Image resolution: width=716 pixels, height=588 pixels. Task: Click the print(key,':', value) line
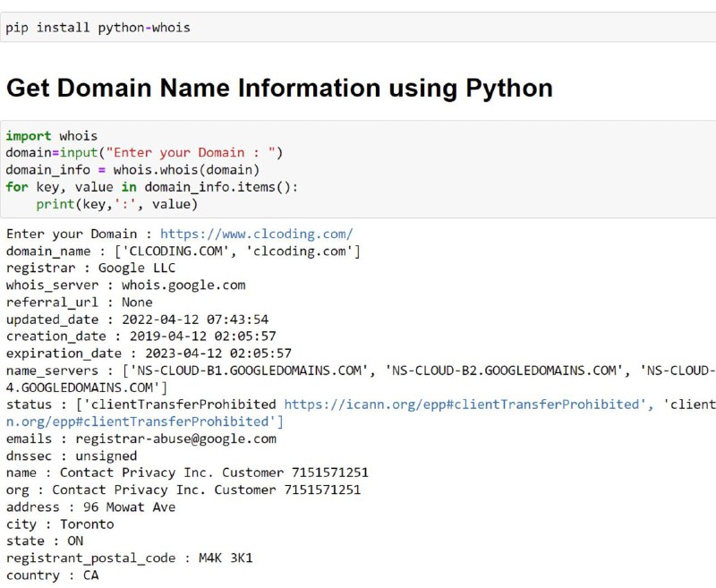pyautogui.click(x=117, y=204)
